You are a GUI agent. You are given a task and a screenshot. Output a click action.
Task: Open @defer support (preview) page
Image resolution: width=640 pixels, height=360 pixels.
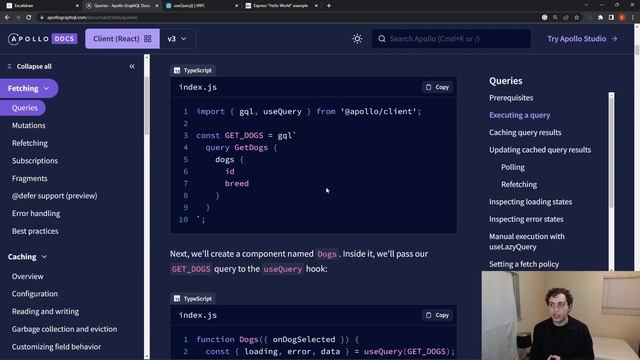[x=55, y=196]
